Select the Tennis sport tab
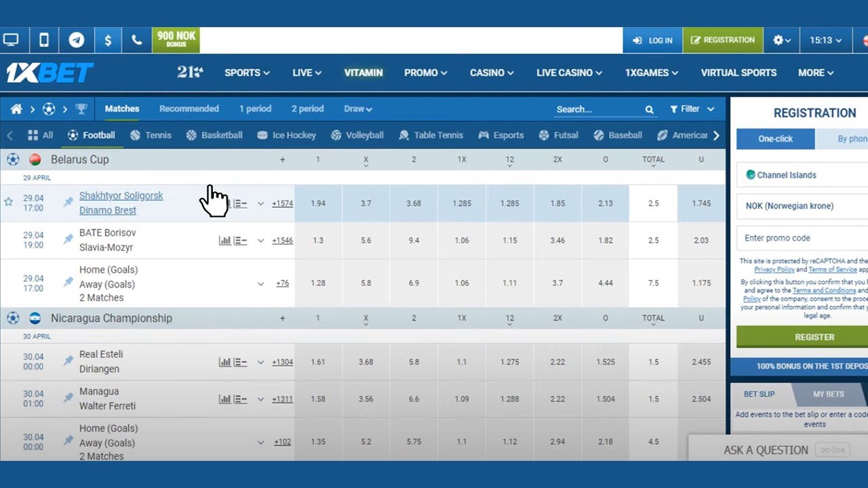The image size is (868, 488). [151, 135]
